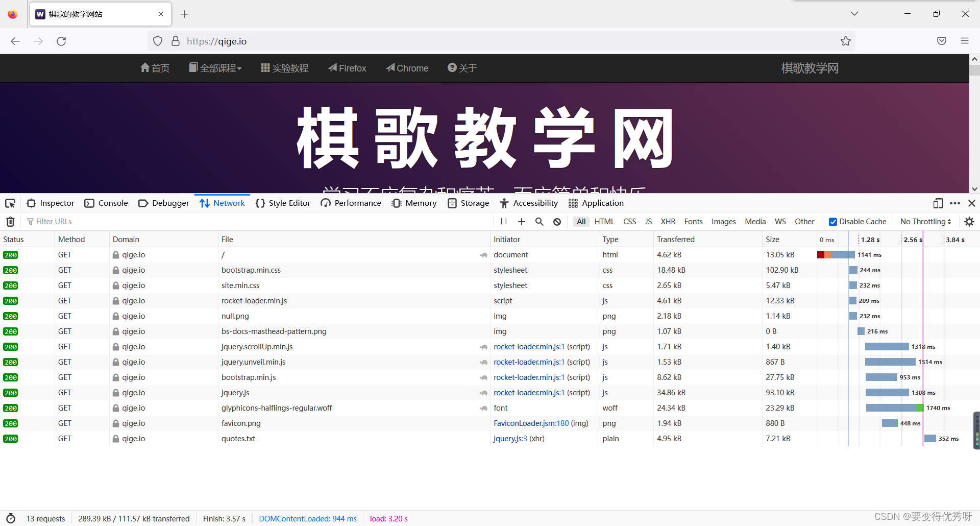
Task: Toggle responsive design mode icon
Action: click(938, 203)
